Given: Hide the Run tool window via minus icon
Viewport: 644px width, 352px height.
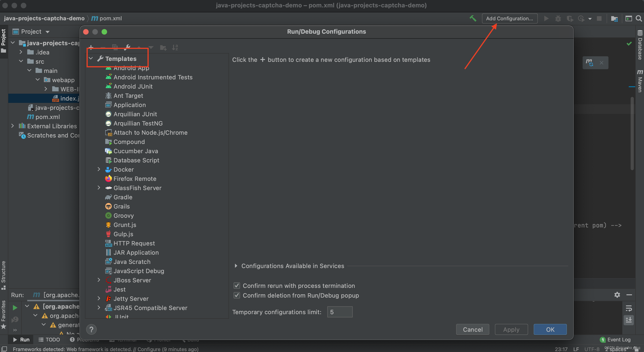Looking at the screenshot, I should [x=629, y=295].
